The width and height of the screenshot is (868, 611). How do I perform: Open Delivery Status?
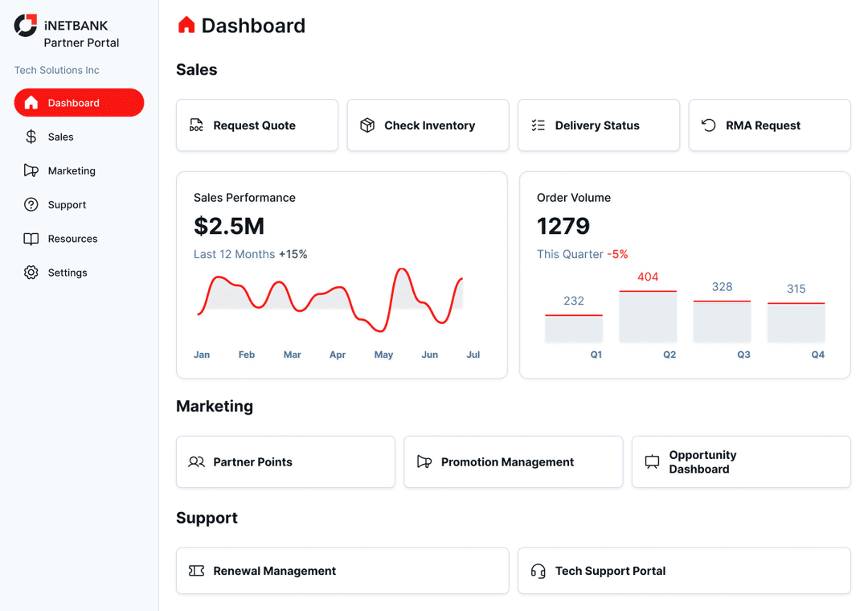[x=599, y=125]
